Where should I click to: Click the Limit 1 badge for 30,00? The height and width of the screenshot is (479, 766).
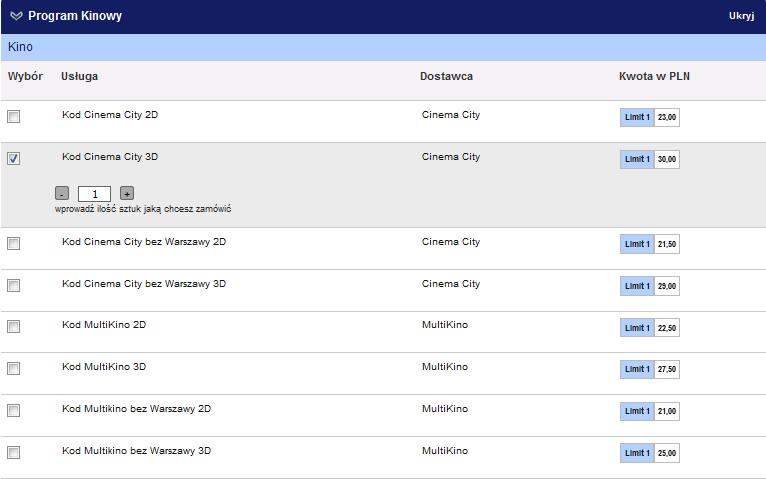click(x=637, y=159)
